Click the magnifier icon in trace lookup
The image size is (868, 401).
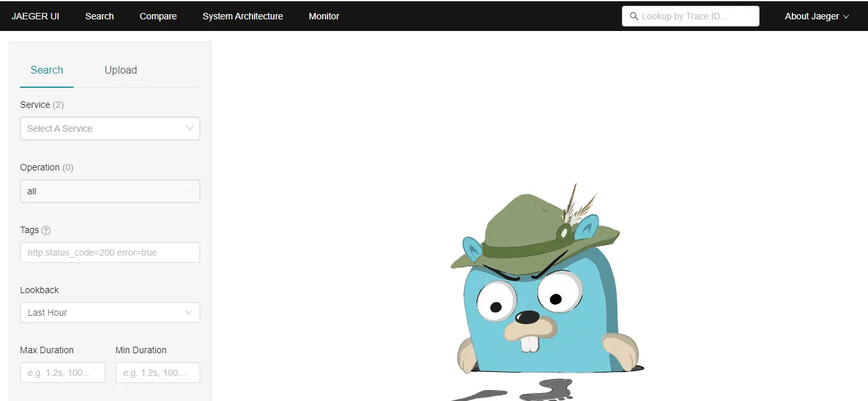click(x=634, y=16)
